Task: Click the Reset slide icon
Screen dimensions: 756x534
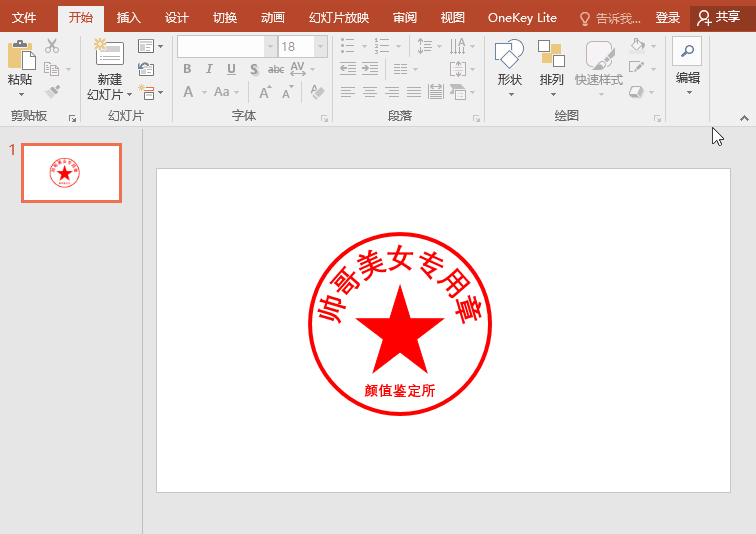Action: pyautogui.click(x=146, y=69)
